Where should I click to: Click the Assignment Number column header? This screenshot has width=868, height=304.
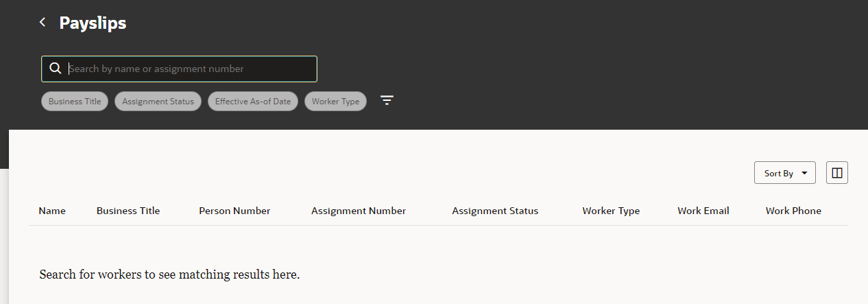coord(359,211)
